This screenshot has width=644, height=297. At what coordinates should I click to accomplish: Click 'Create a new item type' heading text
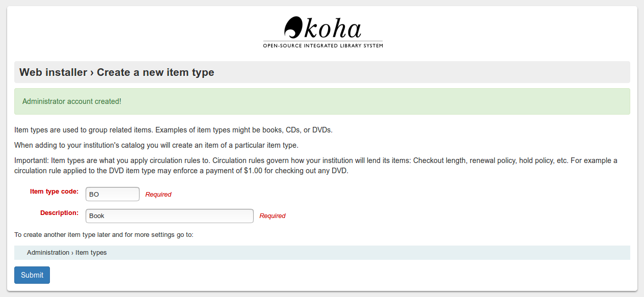tap(155, 72)
